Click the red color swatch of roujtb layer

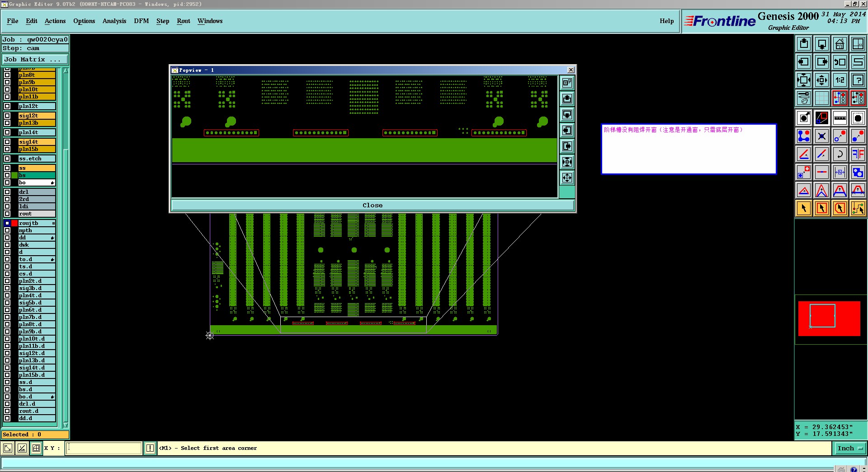click(x=14, y=223)
